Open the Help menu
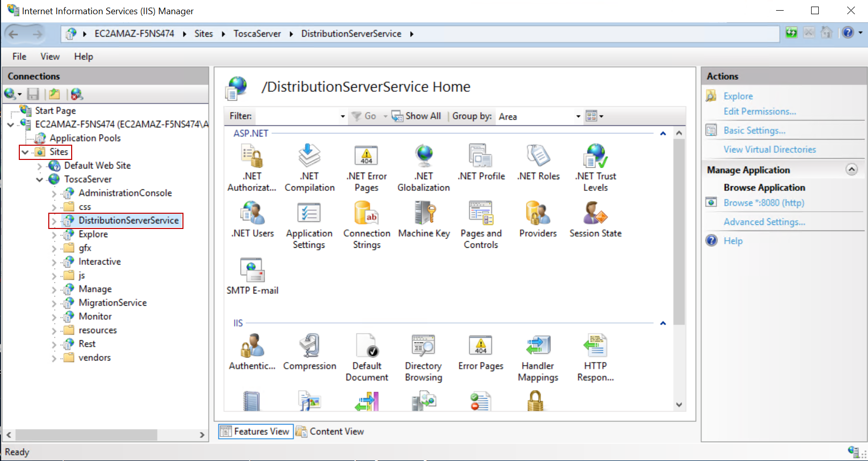This screenshot has height=461, width=868. click(83, 56)
